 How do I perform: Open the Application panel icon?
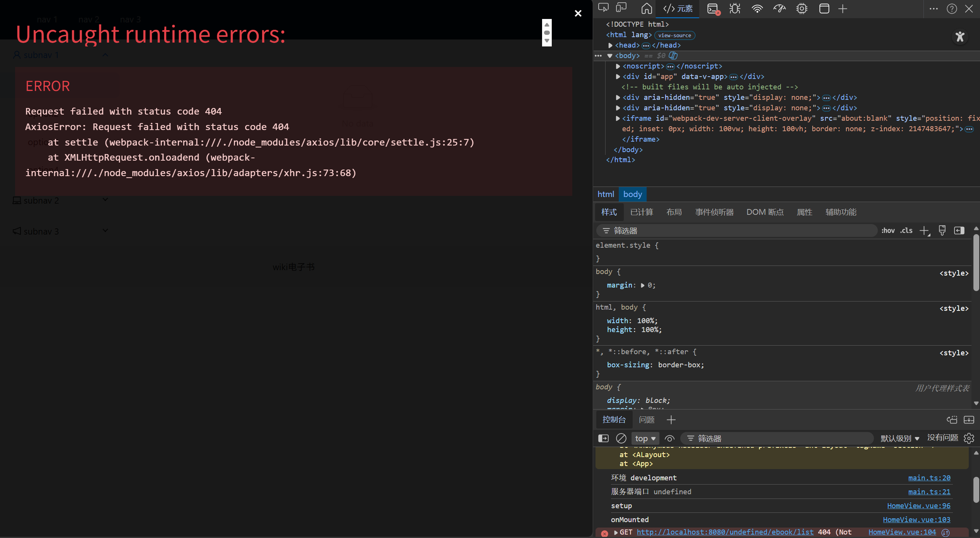tap(824, 9)
